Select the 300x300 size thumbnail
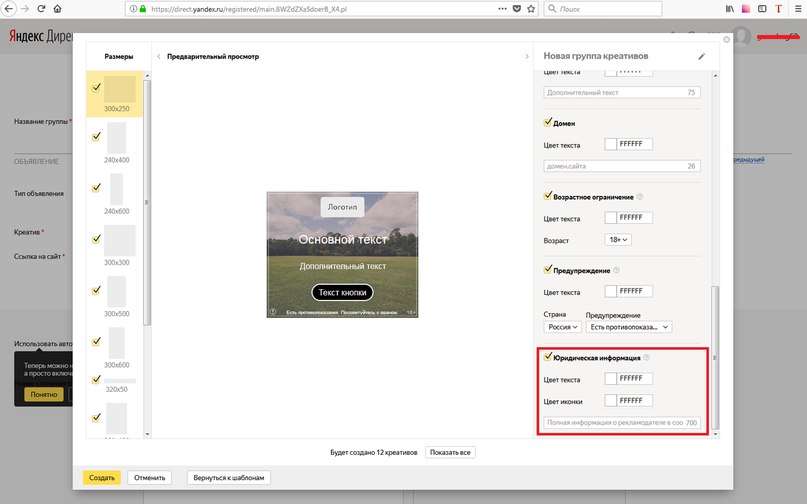 coord(120,240)
